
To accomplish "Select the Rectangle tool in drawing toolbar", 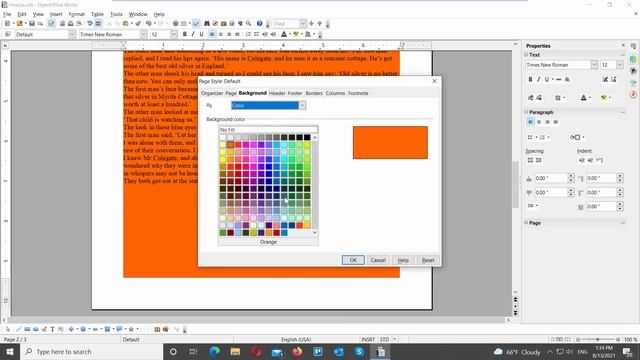I will (x=27, y=329).
